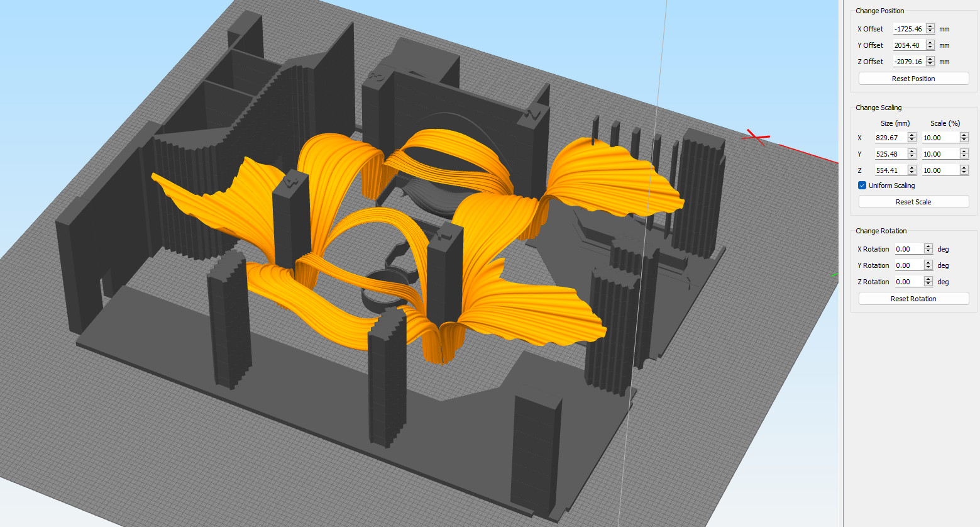This screenshot has width=980, height=527.
Task: Click the X Scale percent field
Action: (x=940, y=138)
